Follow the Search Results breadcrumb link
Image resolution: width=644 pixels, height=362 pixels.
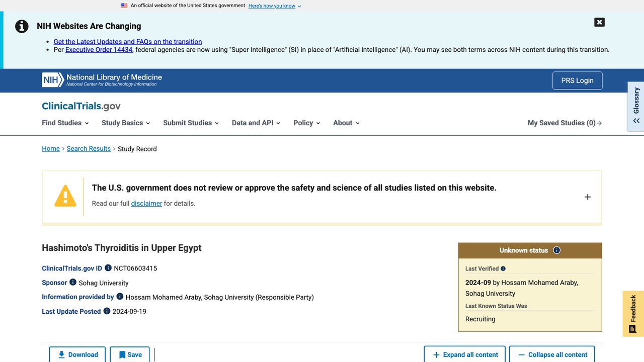coord(89,148)
